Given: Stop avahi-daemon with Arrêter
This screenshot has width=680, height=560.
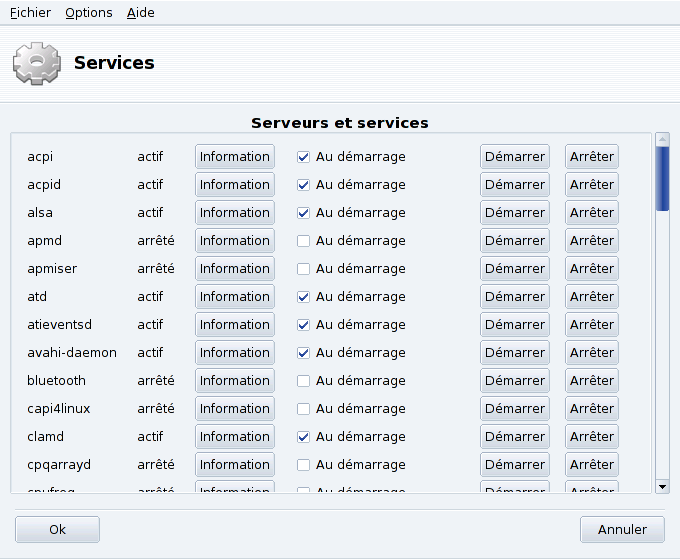Looking at the screenshot, I should coord(592,353).
